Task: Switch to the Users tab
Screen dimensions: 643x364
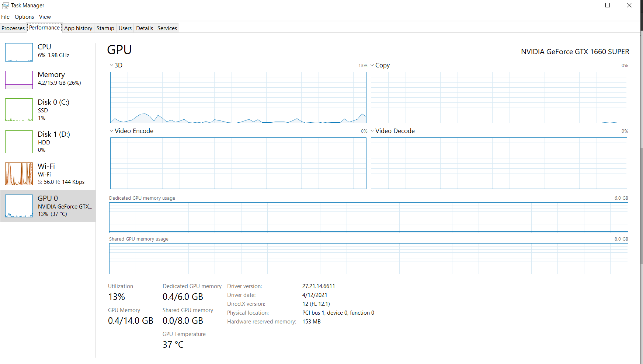Action: (125, 28)
